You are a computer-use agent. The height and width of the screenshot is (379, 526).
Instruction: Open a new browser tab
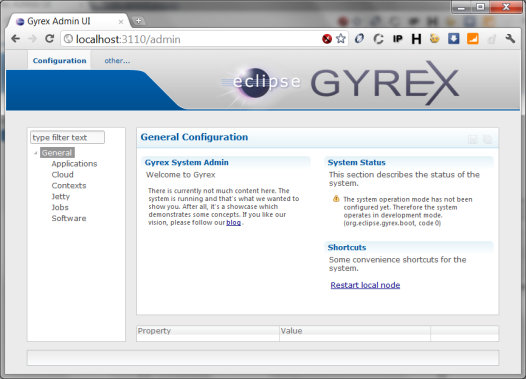(x=138, y=21)
